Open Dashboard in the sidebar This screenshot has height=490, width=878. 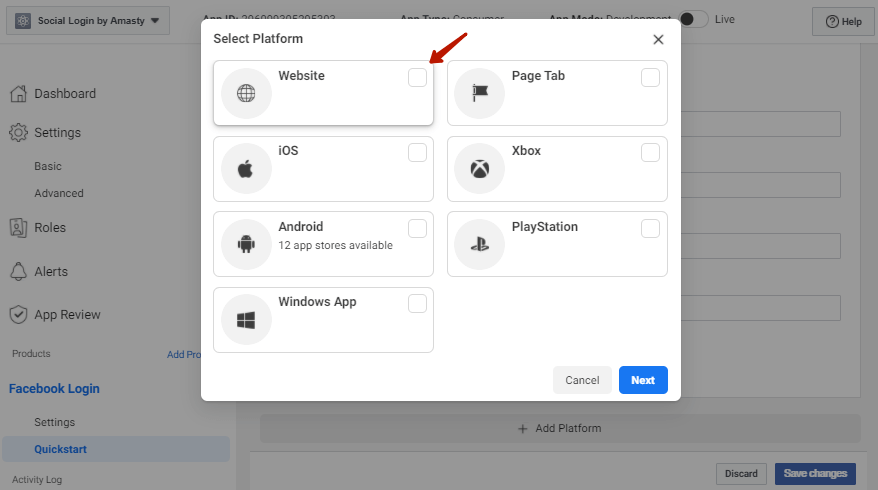pyautogui.click(x=65, y=94)
